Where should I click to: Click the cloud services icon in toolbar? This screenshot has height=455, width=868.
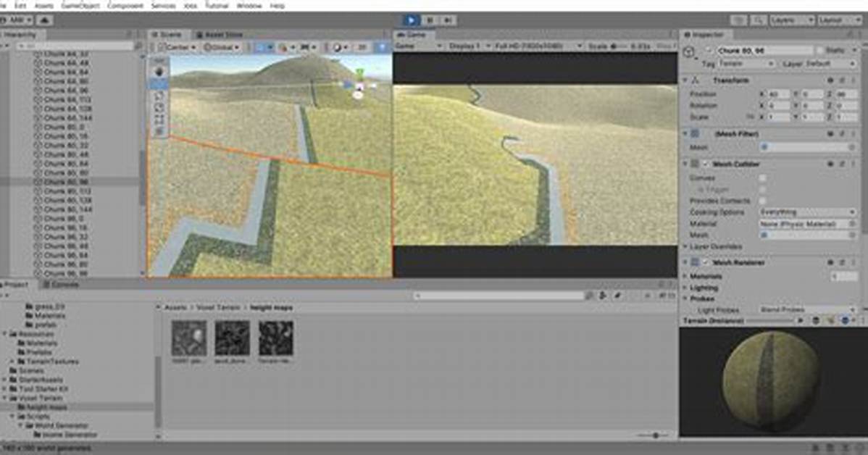click(x=45, y=20)
